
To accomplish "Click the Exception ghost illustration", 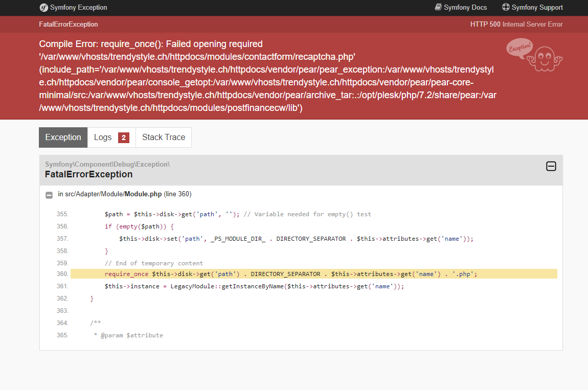I will pyautogui.click(x=535, y=55).
